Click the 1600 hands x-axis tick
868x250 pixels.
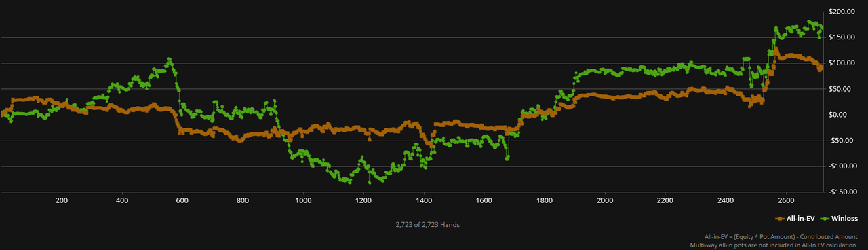(x=484, y=201)
